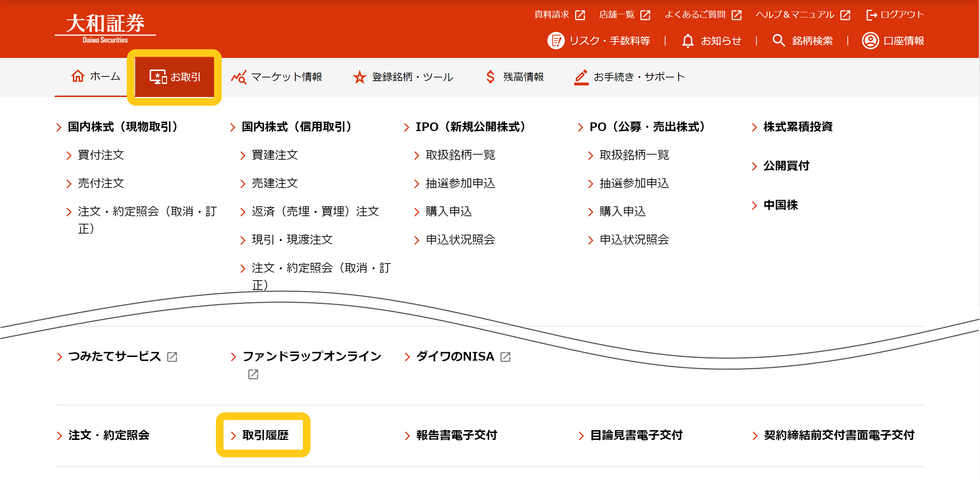
Task: Open the マーケット情報 tab
Action: coord(276,77)
